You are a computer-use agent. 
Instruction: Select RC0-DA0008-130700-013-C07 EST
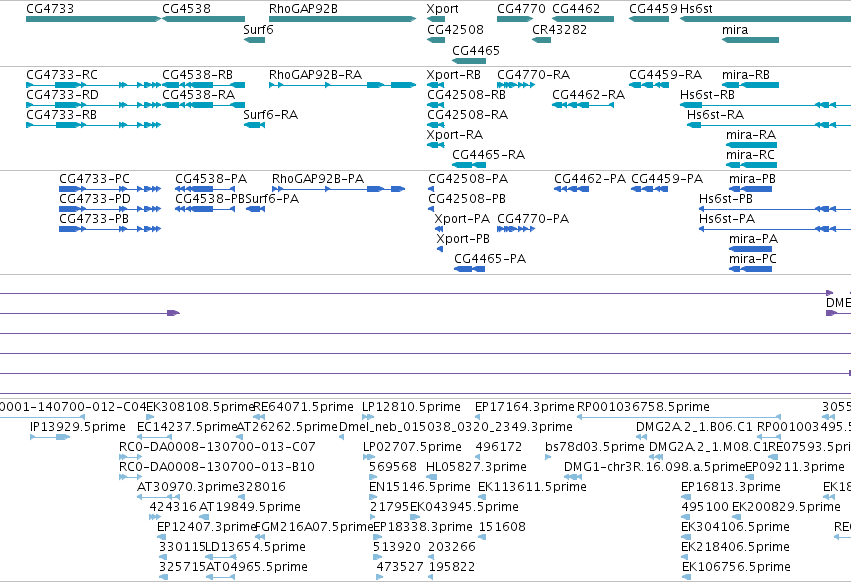(x=130, y=457)
